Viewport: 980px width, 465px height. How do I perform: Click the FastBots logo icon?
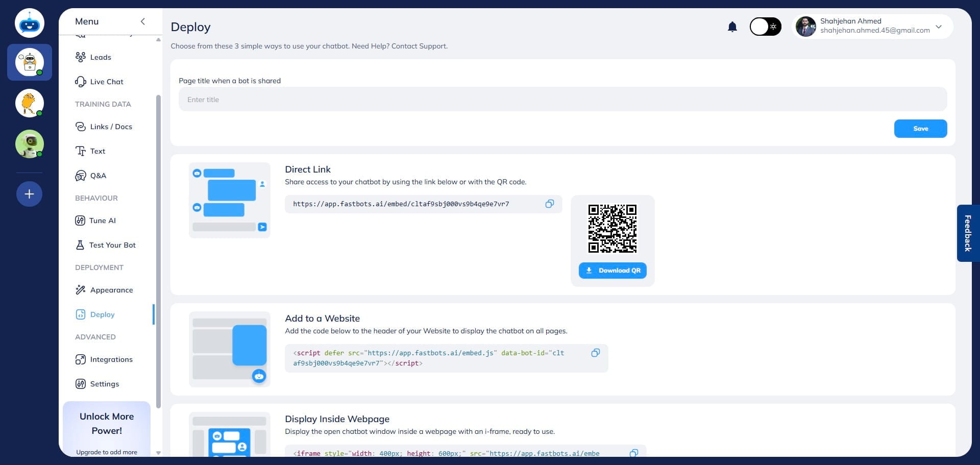[x=29, y=23]
